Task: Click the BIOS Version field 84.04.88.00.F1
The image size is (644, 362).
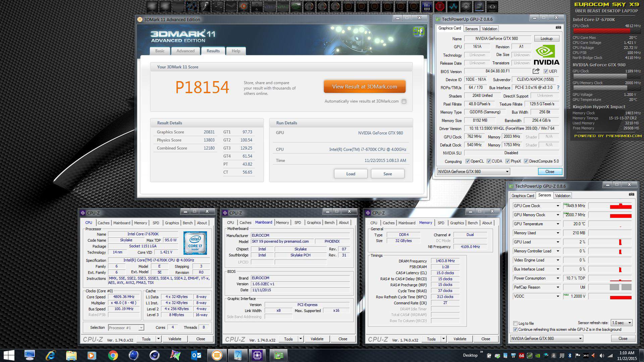Action: (x=497, y=71)
